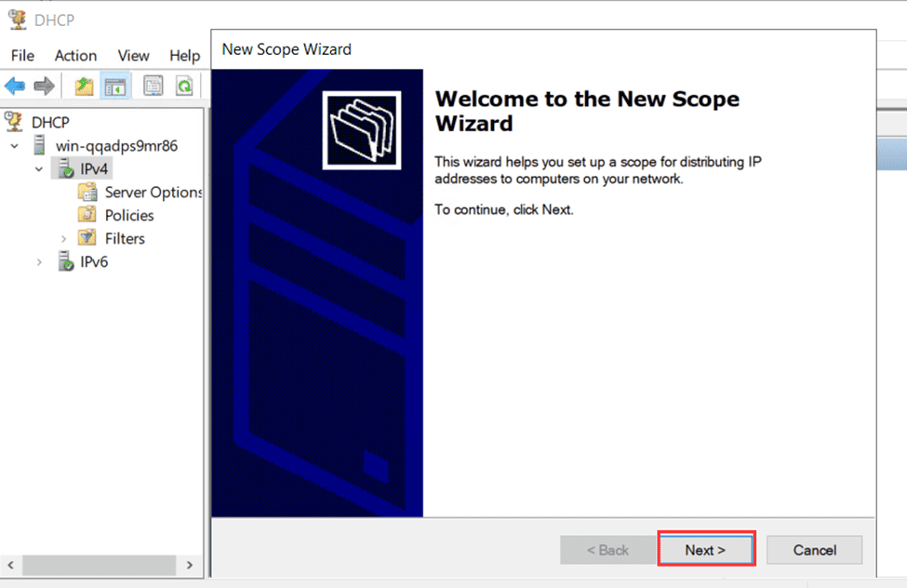Click the File menu

(22, 56)
